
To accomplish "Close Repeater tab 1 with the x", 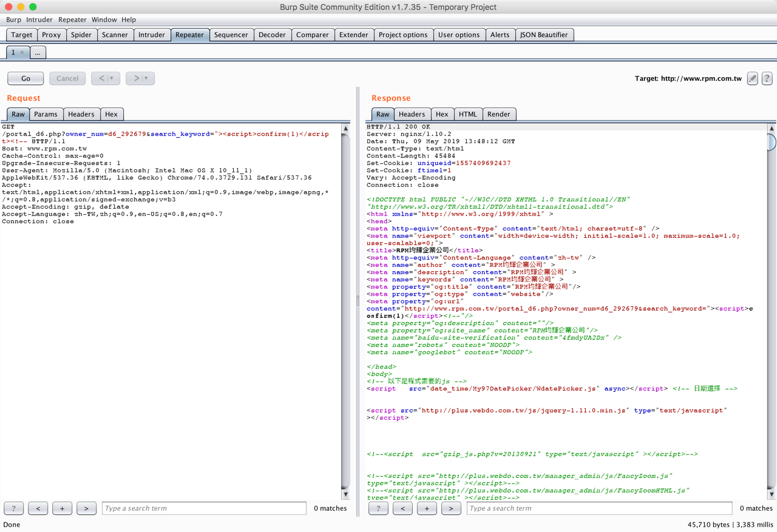I will coord(22,53).
